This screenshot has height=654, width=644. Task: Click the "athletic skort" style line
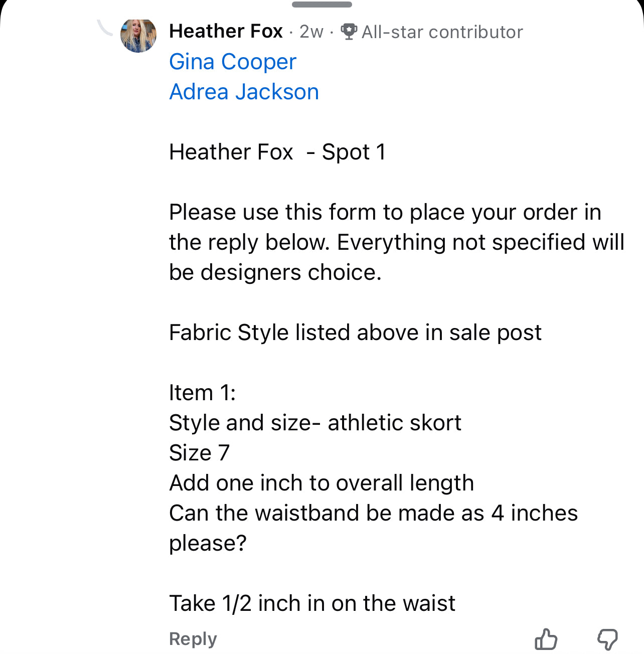coord(315,423)
